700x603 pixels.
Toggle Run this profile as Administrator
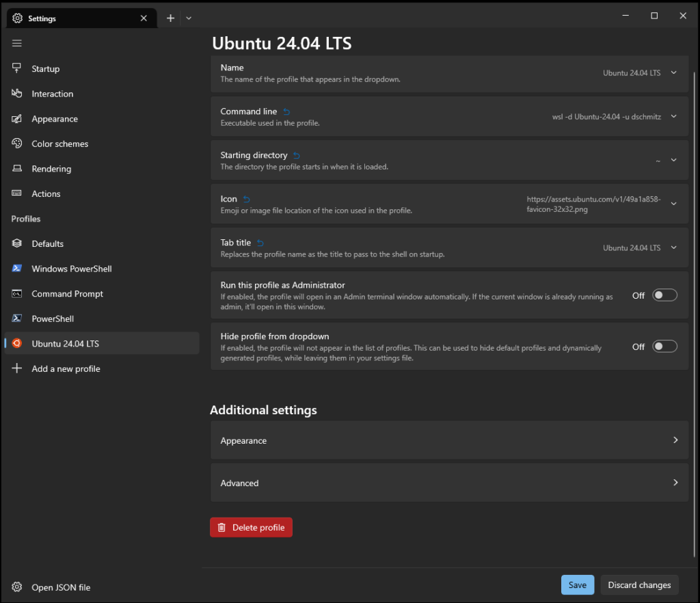tap(664, 295)
